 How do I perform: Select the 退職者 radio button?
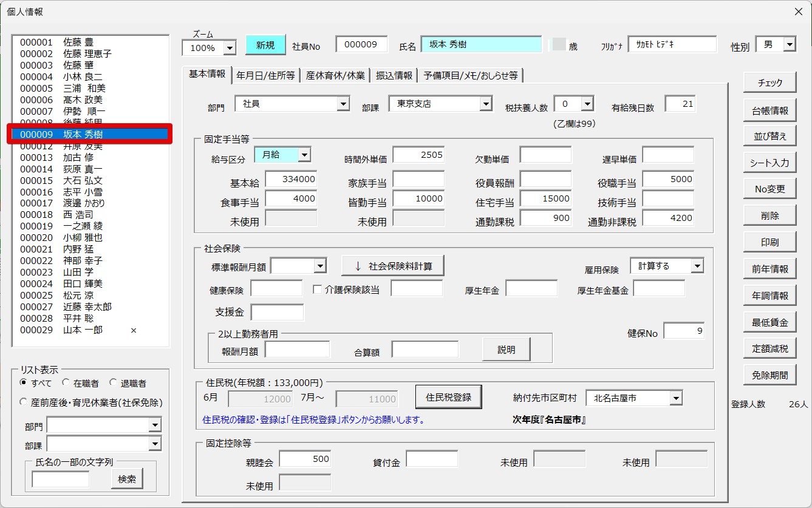[113, 383]
